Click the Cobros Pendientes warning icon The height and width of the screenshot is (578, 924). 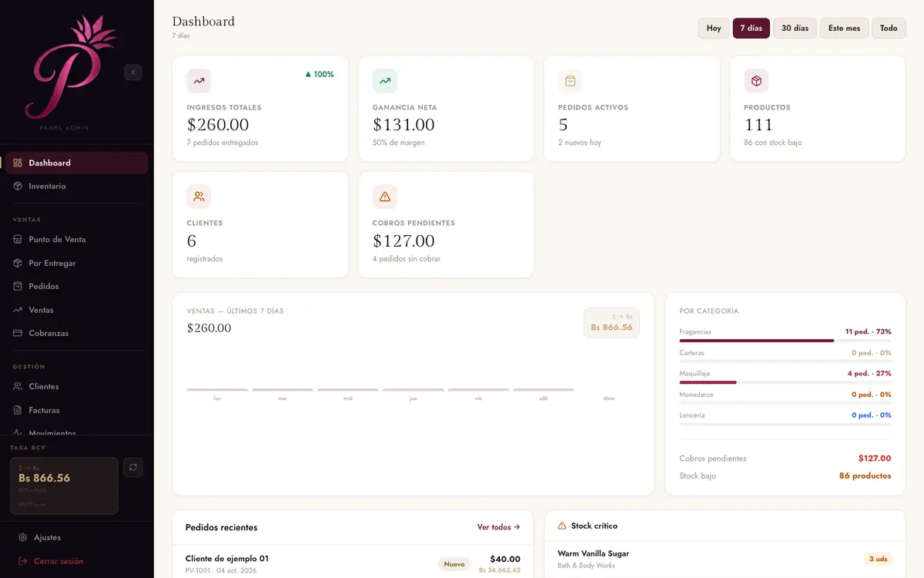click(385, 197)
